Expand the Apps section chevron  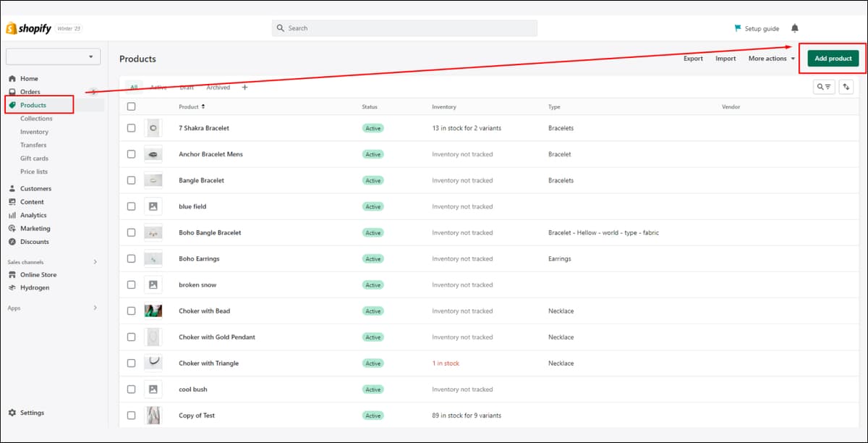(x=95, y=308)
